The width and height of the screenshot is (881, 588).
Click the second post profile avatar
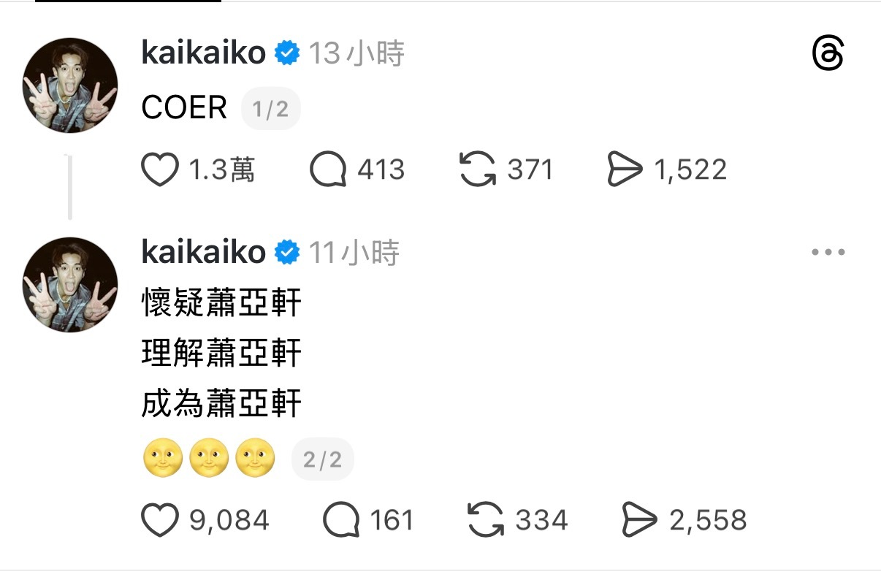(70, 284)
